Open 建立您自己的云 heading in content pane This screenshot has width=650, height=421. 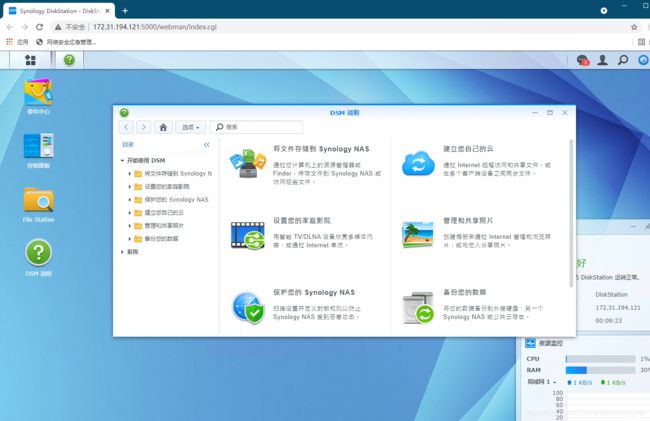468,149
